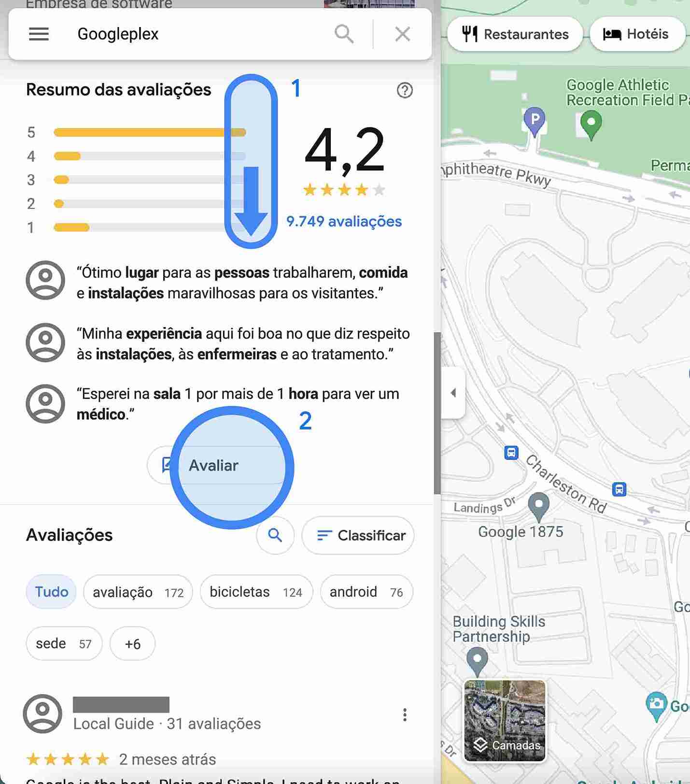Click the Google 1875 map label
The image size is (690, 784).
(x=521, y=531)
